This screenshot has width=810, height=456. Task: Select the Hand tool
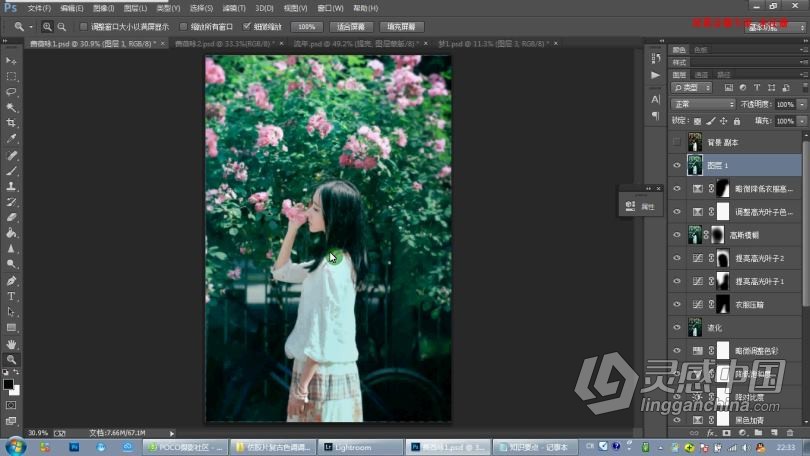point(11,344)
